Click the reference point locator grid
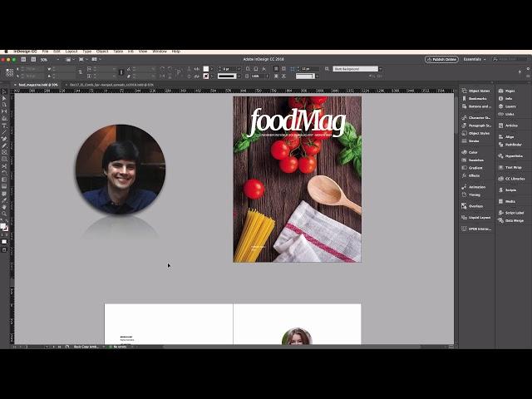The height and width of the screenshot is (399, 532). pyautogui.click(x=9, y=72)
